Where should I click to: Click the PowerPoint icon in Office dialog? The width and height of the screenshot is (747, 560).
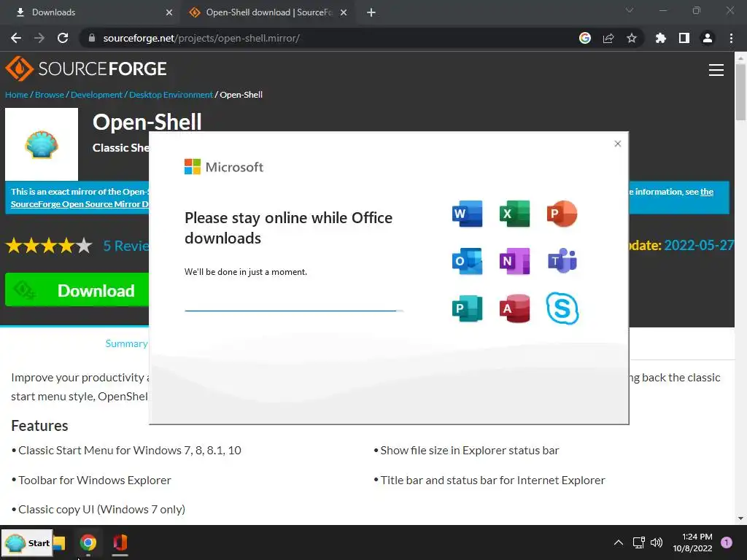562,214
